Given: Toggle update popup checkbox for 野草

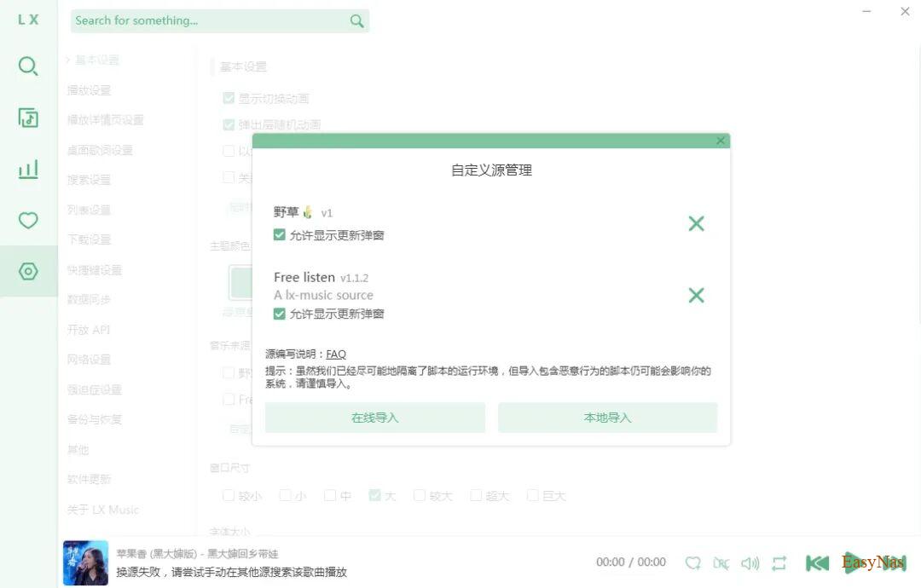Looking at the screenshot, I should (x=280, y=235).
